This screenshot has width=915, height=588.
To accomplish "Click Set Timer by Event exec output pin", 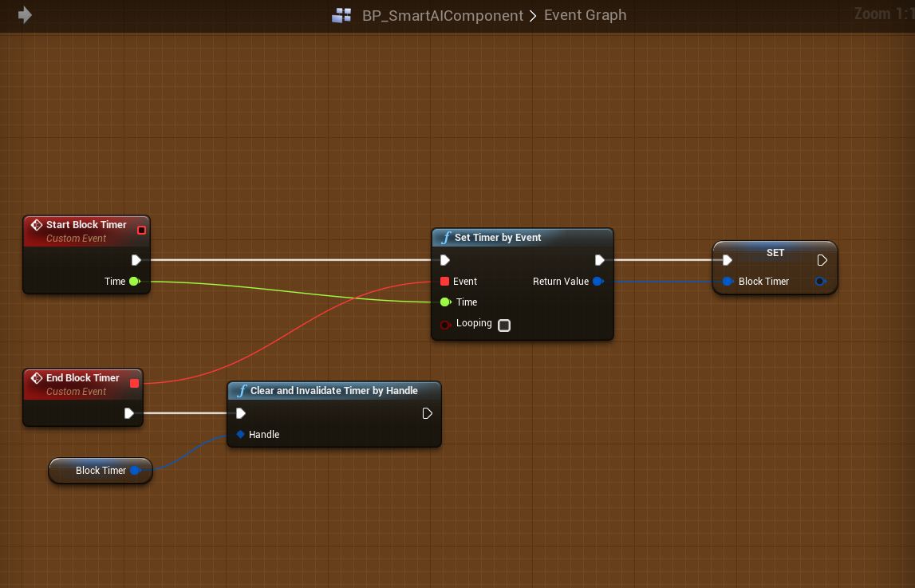I will point(599,260).
